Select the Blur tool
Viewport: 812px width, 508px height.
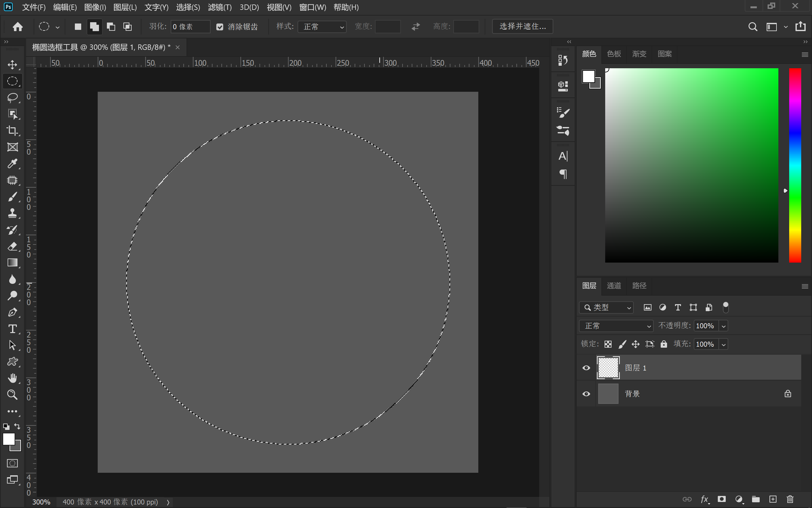click(x=12, y=279)
